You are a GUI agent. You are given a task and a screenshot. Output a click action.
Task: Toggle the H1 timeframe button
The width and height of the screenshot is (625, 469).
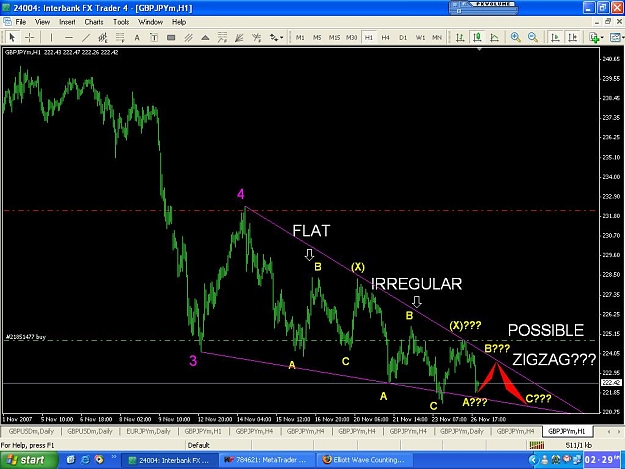point(369,37)
